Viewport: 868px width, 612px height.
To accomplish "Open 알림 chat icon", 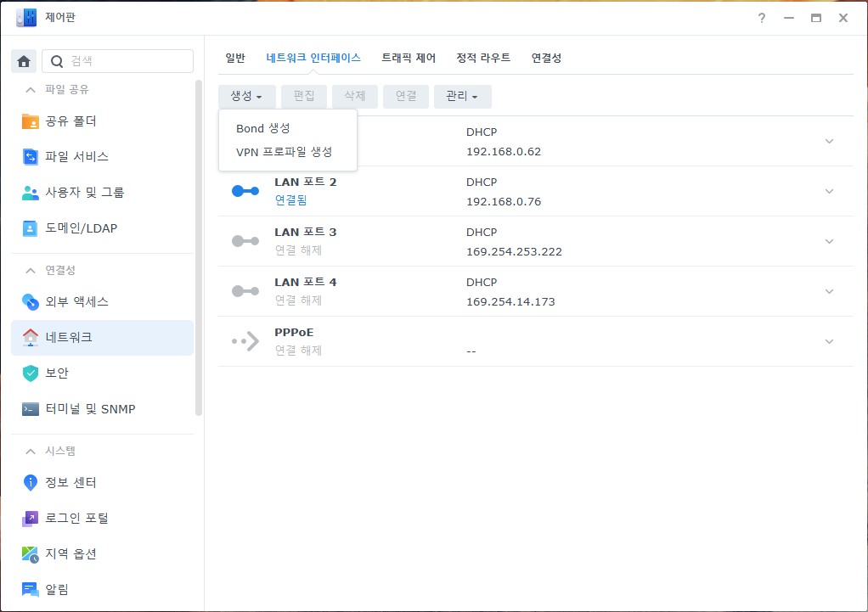I will pyautogui.click(x=30, y=590).
